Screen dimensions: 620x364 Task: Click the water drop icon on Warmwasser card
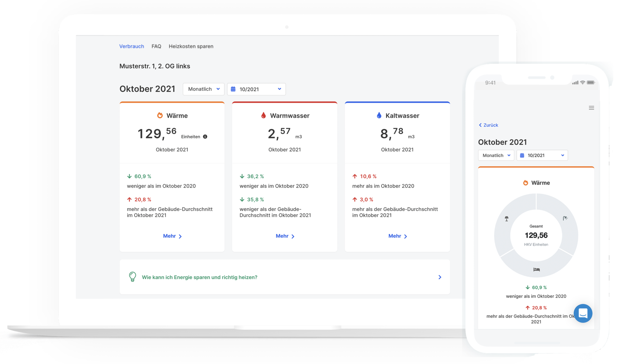(x=264, y=115)
